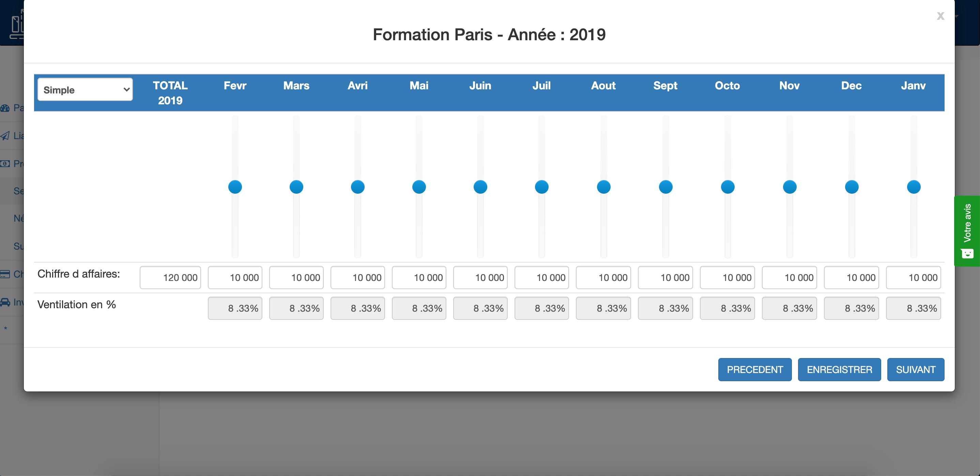
Task: Select the Nov chiffre d'affaires field
Action: (x=789, y=278)
